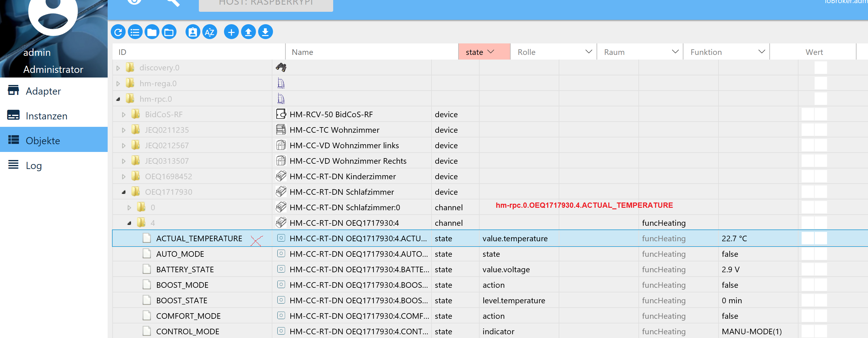The image size is (868, 338).
Task: Click the download objects icon
Action: (x=266, y=32)
